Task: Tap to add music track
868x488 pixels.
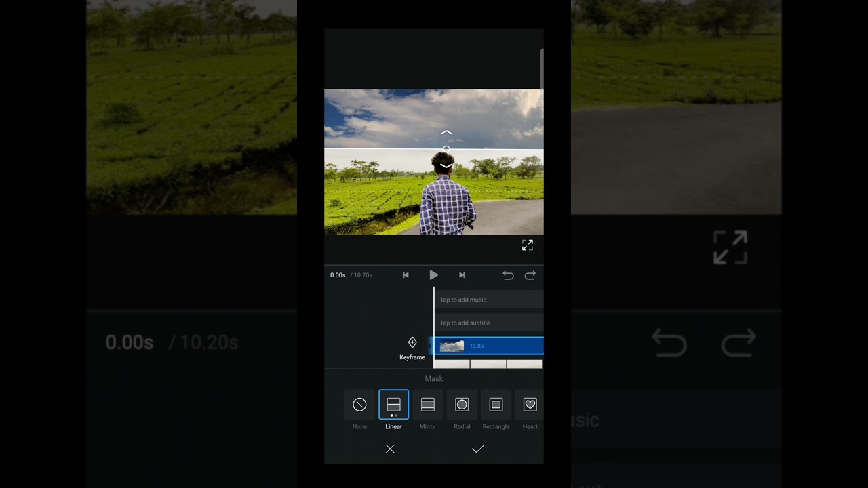Action: click(x=463, y=300)
